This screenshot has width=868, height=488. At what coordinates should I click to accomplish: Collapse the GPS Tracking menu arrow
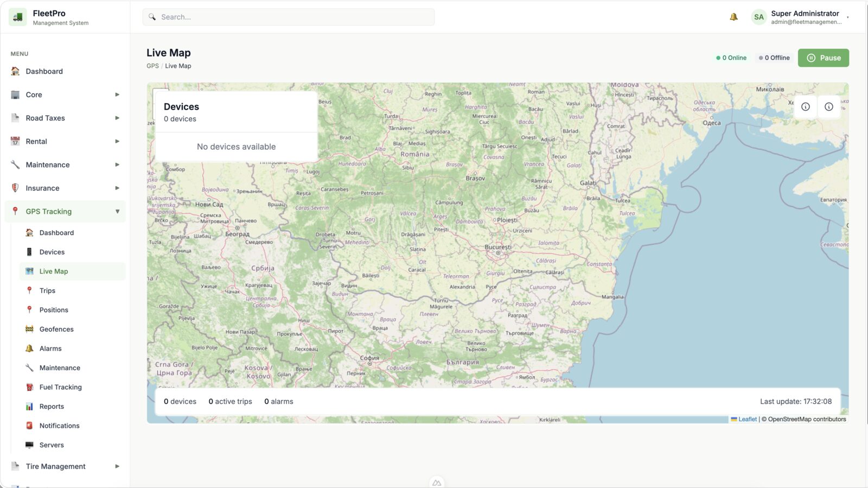(117, 211)
